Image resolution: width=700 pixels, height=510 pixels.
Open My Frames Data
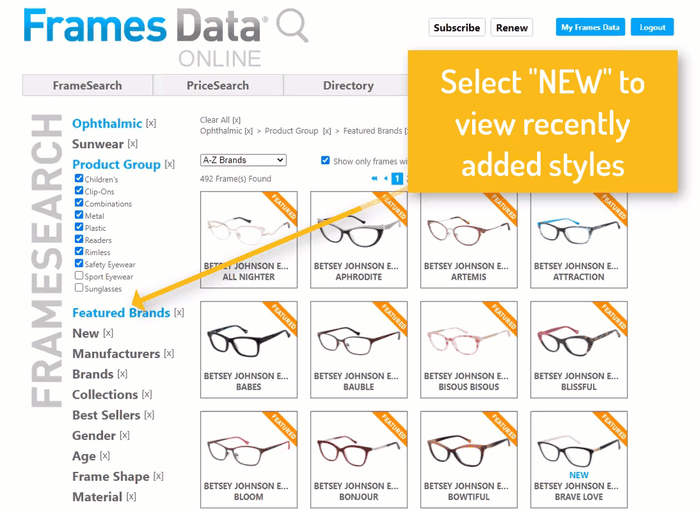pos(590,27)
